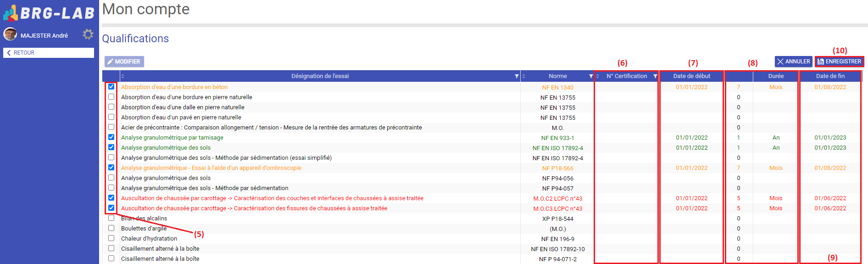868x264 pixels.
Task: Click the An unit in the tamisage row
Action: 776,138
